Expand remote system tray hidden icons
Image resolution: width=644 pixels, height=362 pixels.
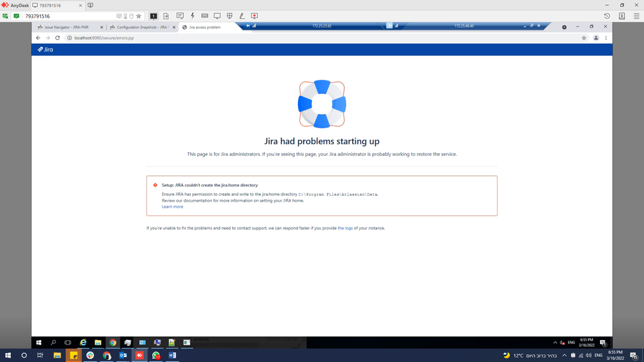pyautogui.click(x=555, y=343)
